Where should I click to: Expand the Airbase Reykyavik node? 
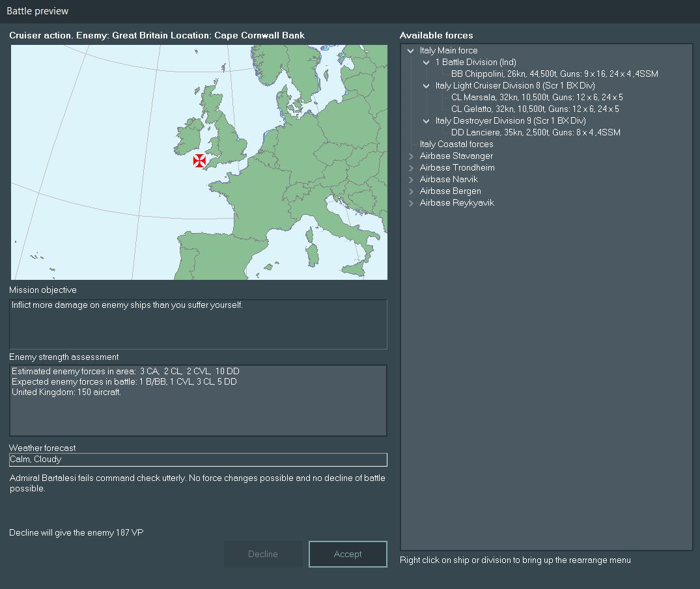(411, 203)
